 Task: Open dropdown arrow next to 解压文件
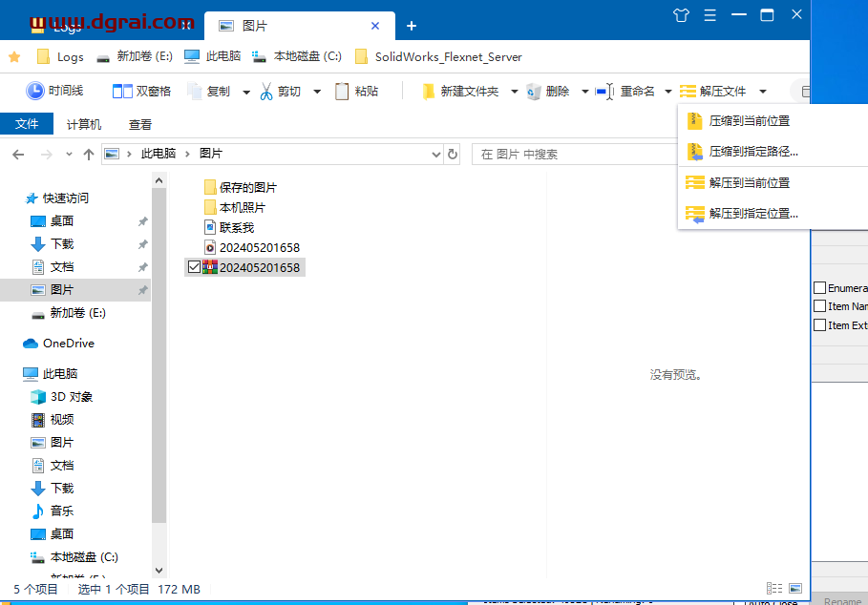pos(763,92)
